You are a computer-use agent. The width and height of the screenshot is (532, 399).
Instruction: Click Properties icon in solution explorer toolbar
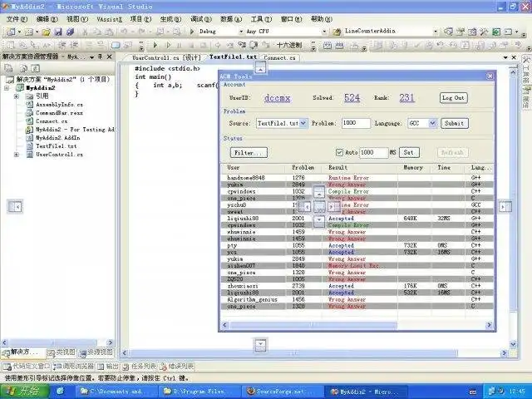(8, 68)
